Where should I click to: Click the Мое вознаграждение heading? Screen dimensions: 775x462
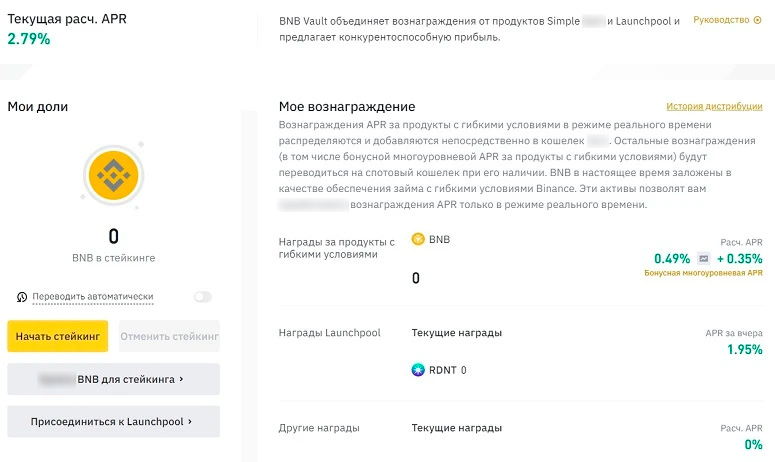pyautogui.click(x=347, y=107)
